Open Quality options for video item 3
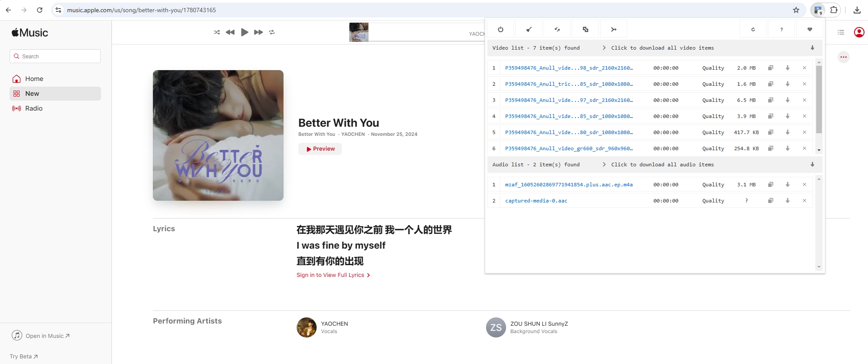The image size is (868, 364). [713, 100]
